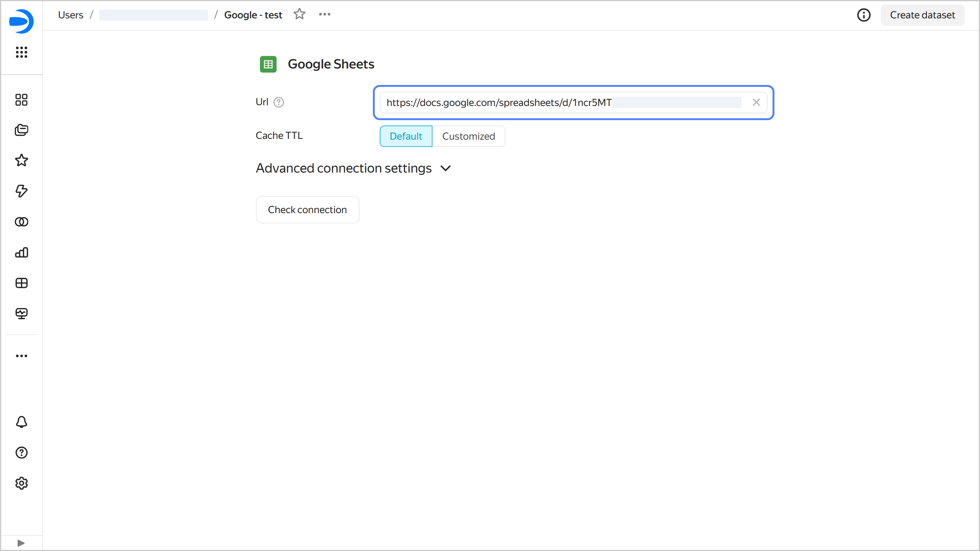Add Google - test to favorites
Viewport: 980px width, 551px height.
(x=299, y=15)
